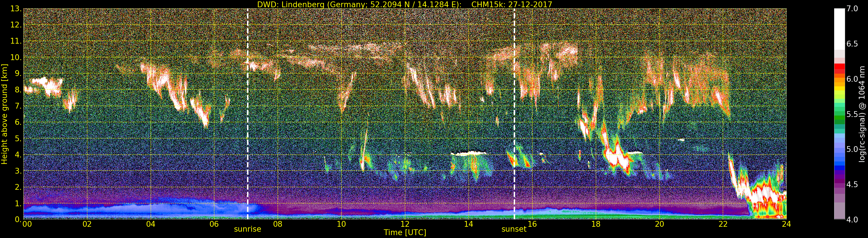The height and width of the screenshot is (238, 868).
Task: Click the colorbar tick value '4.5'
Action: click(852, 185)
